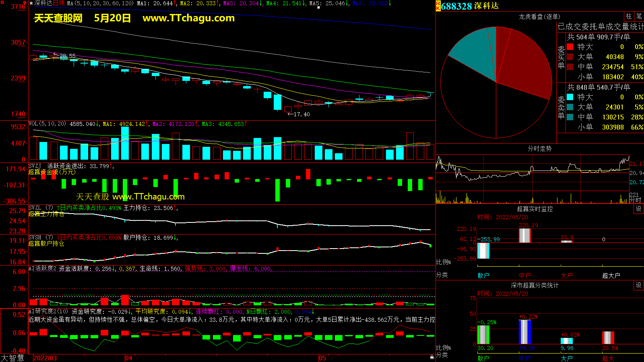Click the star icon before 深科达 chart title

31,3
